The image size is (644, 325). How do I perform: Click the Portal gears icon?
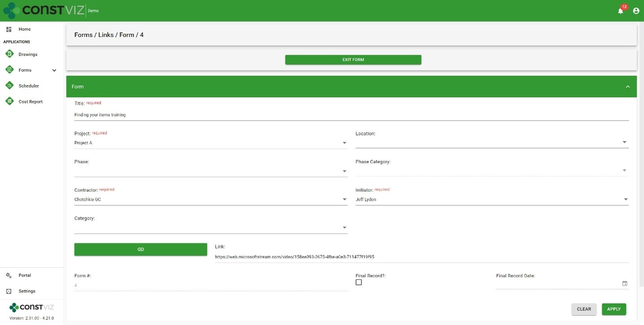point(9,275)
